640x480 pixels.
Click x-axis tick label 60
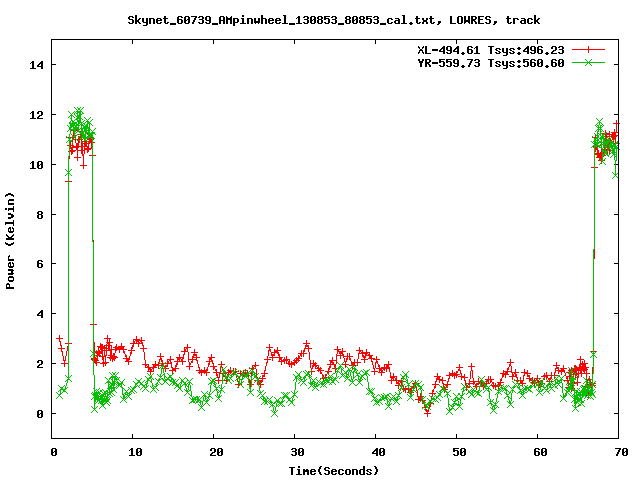tap(540, 452)
